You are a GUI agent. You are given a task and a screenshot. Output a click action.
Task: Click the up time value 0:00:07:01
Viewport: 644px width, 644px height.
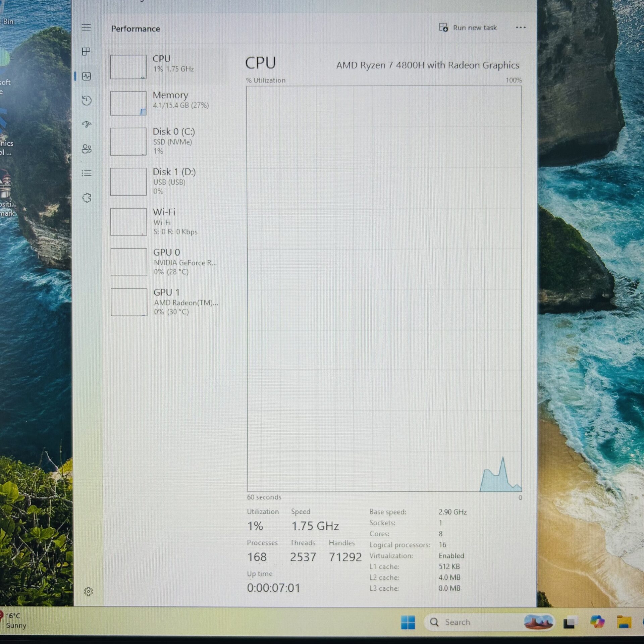(x=273, y=588)
